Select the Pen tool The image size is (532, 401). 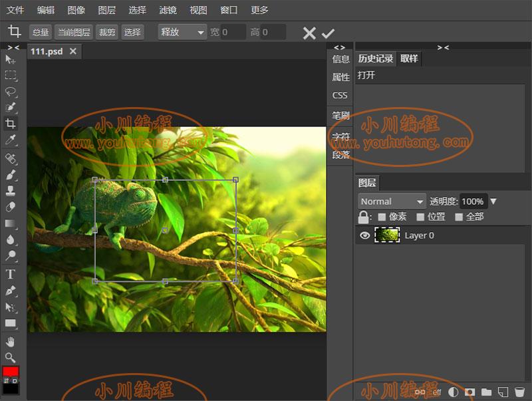pos(10,291)
